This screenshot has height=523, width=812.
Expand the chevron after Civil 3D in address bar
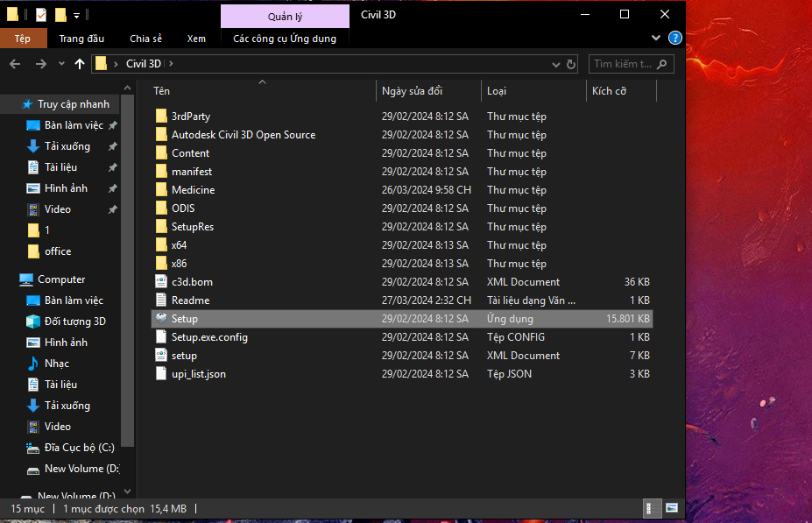point(171,64)
